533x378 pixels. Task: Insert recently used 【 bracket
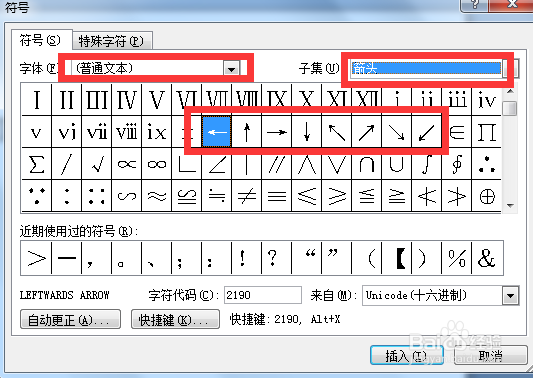[396, 258]
